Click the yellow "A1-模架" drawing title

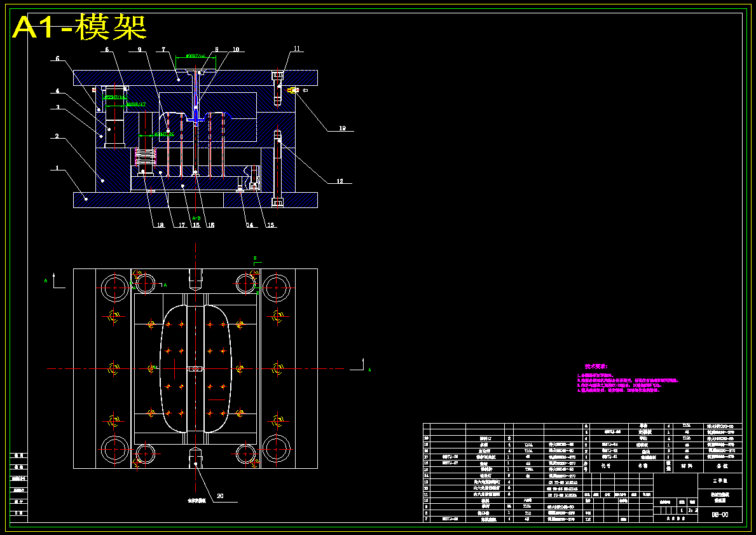point(79,27)
